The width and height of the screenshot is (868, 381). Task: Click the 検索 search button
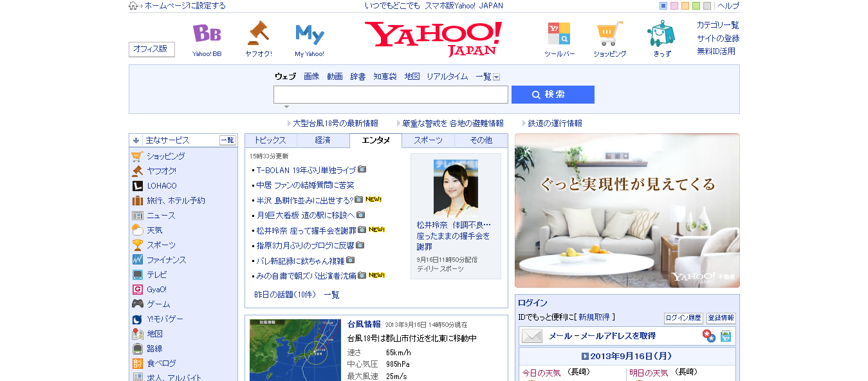553,95
